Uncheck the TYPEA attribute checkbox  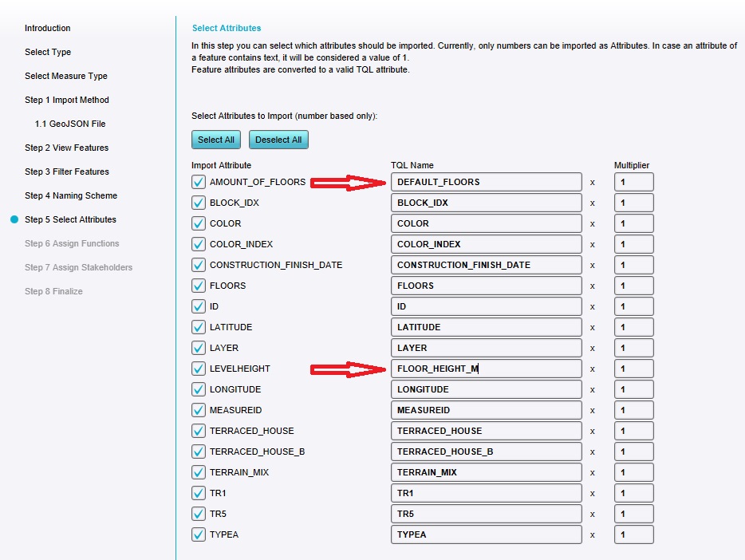199,534
